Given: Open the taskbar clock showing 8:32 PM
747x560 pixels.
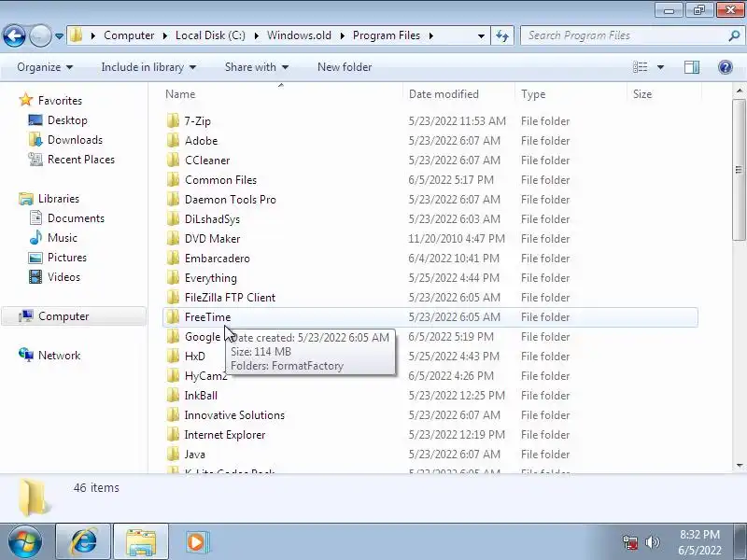Looking at the screenshot, I should coord(699,542).
